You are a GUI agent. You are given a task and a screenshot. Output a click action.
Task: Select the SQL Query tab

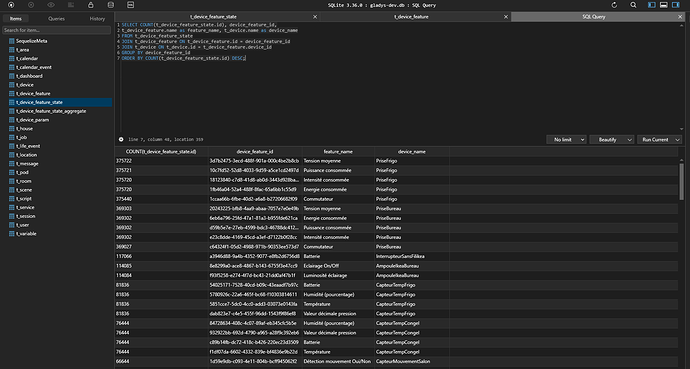point(594,17)
